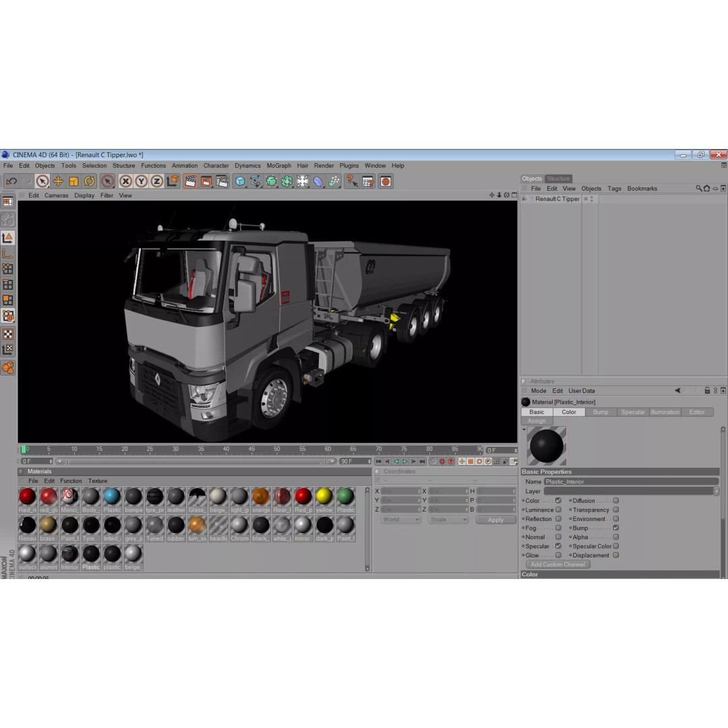728x728 pixels.
Task: Select Make Editable in left toolbar
Action: tap(7, 219)
